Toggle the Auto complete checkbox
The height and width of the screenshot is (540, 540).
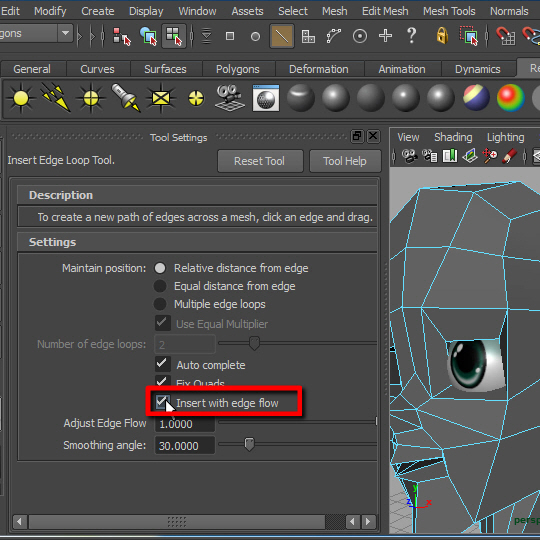coord(162,364)
